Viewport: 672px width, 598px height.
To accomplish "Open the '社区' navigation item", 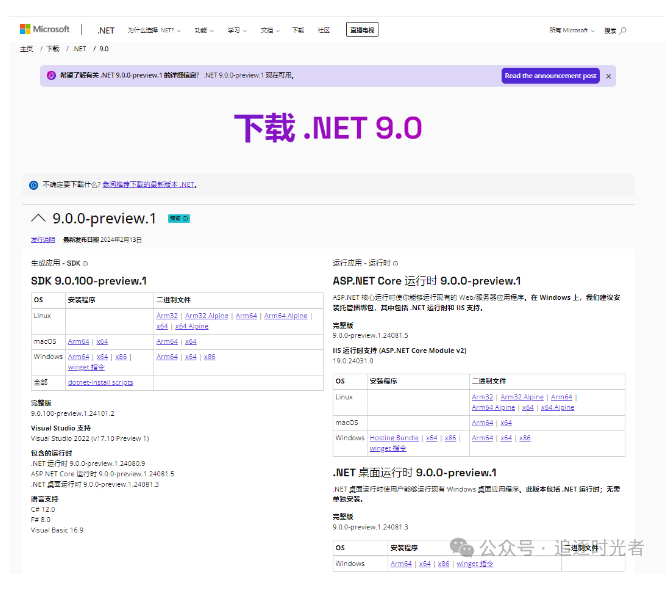I will [x=324, y=30].
